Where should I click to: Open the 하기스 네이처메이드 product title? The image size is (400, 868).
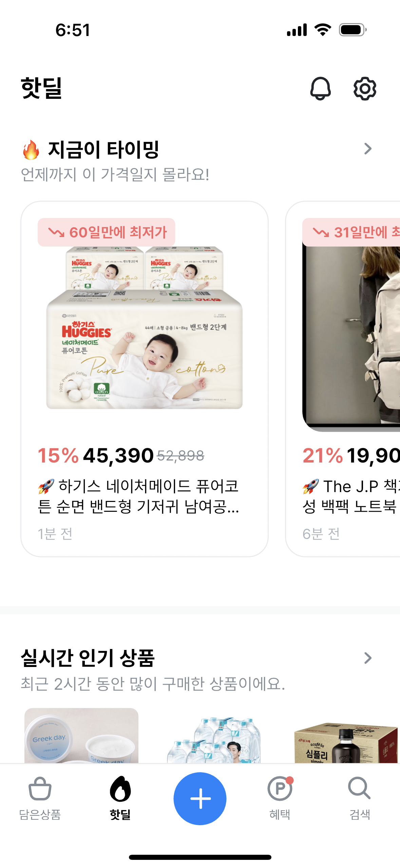138,496
